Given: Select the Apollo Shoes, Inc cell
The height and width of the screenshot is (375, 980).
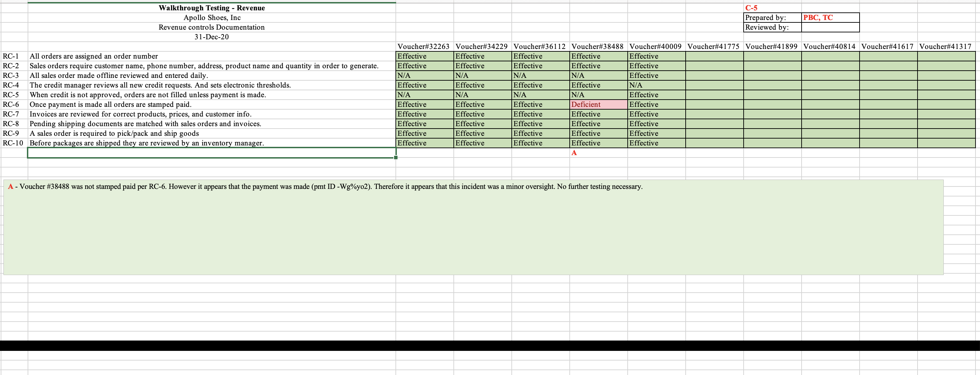Looking at the screenshot, I should 212,18.
